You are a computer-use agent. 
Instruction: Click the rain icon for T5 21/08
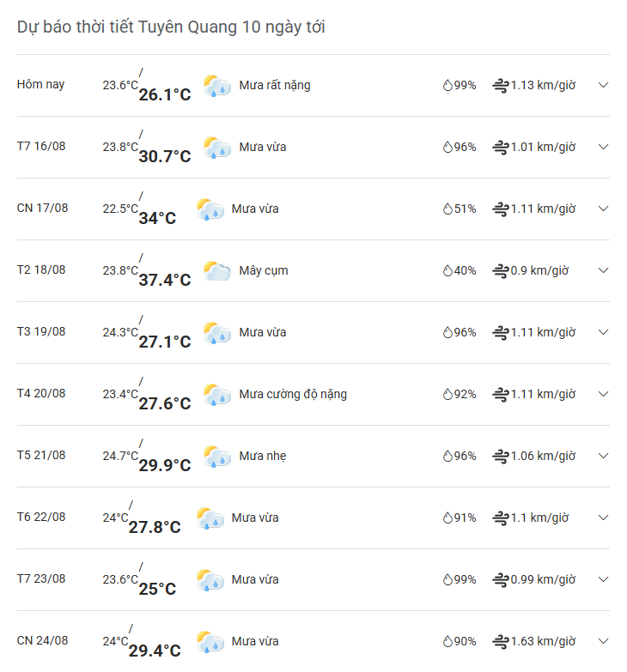(x=217, y=457)
